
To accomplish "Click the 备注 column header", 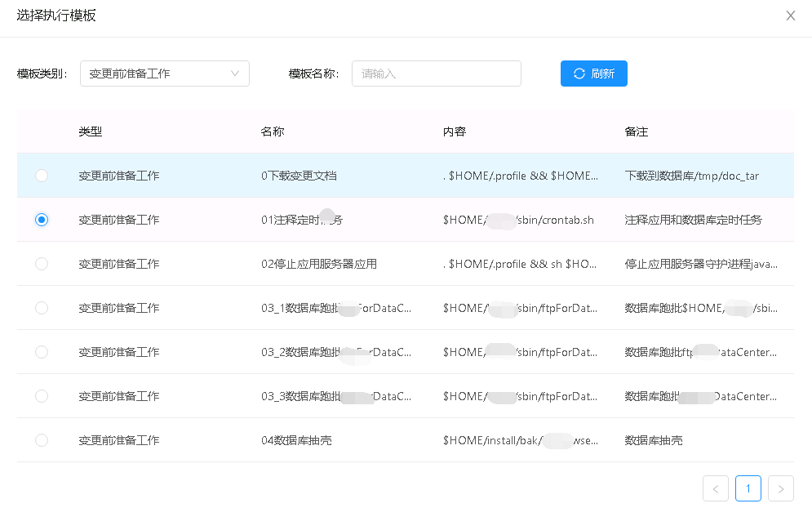I will click(636, 131).
